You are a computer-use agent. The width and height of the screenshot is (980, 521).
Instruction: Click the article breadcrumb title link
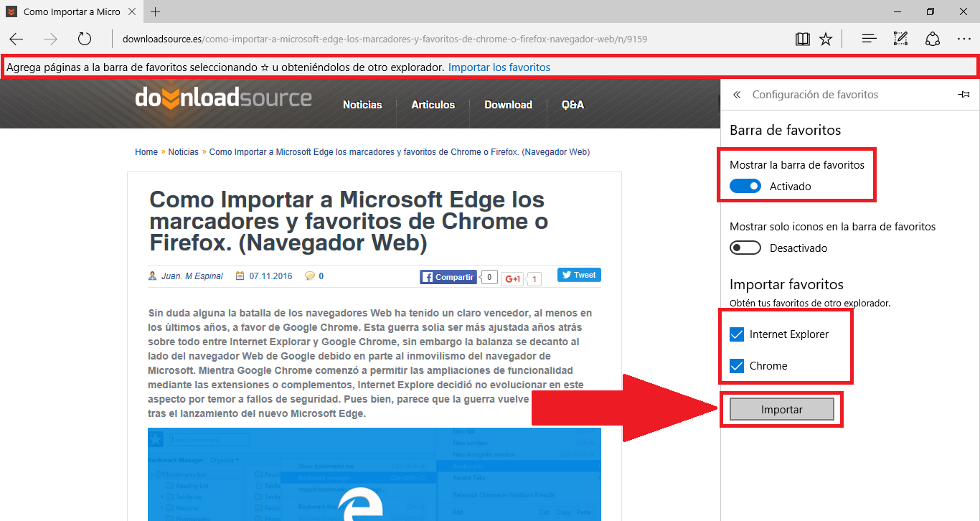[400, 152]
